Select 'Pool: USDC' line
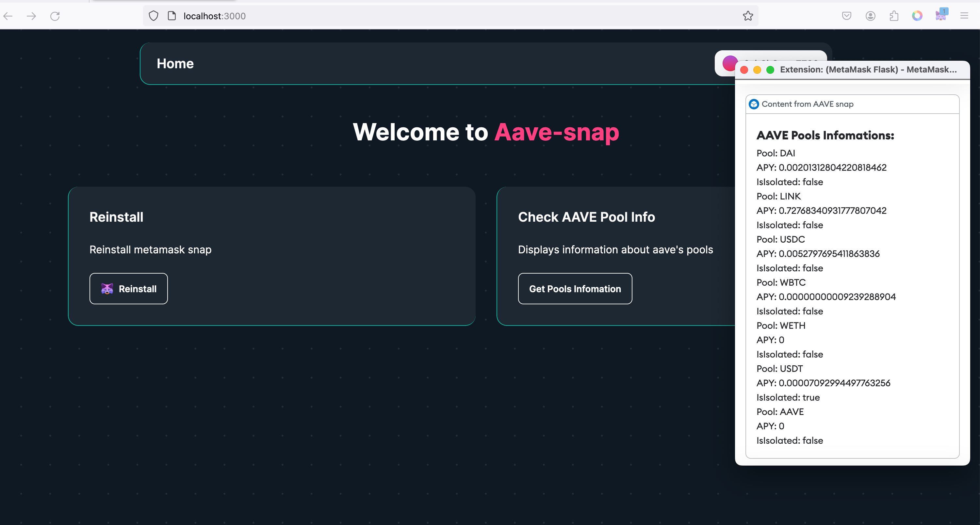 pos(781,240)
